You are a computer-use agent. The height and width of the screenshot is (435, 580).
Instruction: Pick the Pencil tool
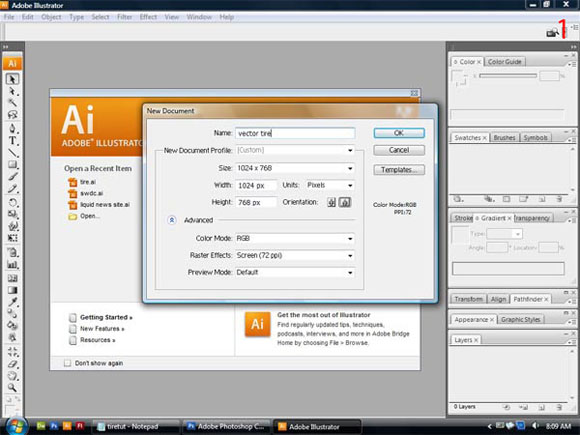coord(12,189)
